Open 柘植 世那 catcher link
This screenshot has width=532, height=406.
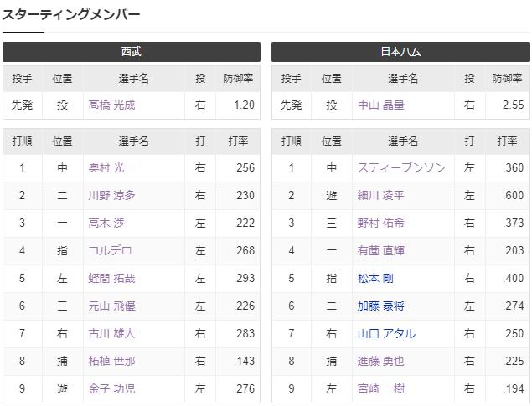(111, 362)
